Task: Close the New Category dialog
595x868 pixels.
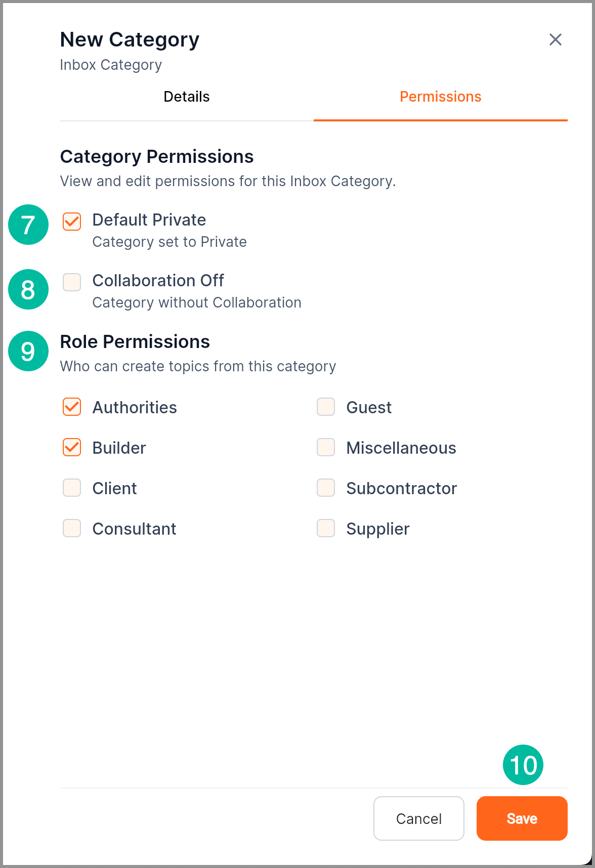Action: pyautogui.click(x=555, y=39)
